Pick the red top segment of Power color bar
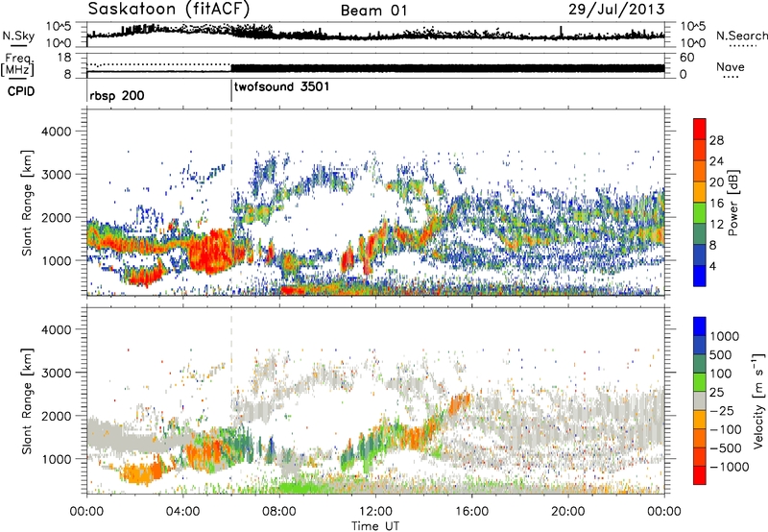The image size is (768, 532). (x=700, y=130)
